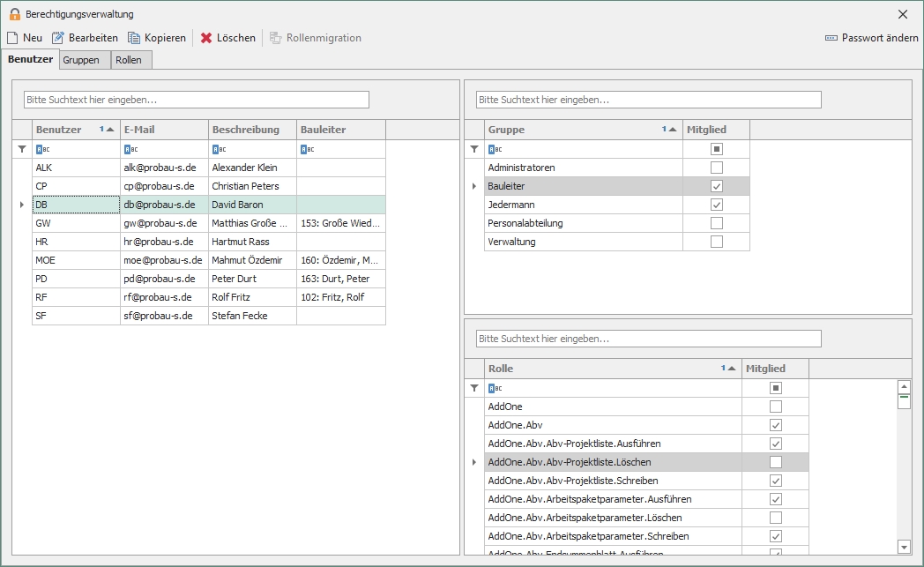924x567 pixels.
Task: Click the user search text field
Action: pos(196,100)
